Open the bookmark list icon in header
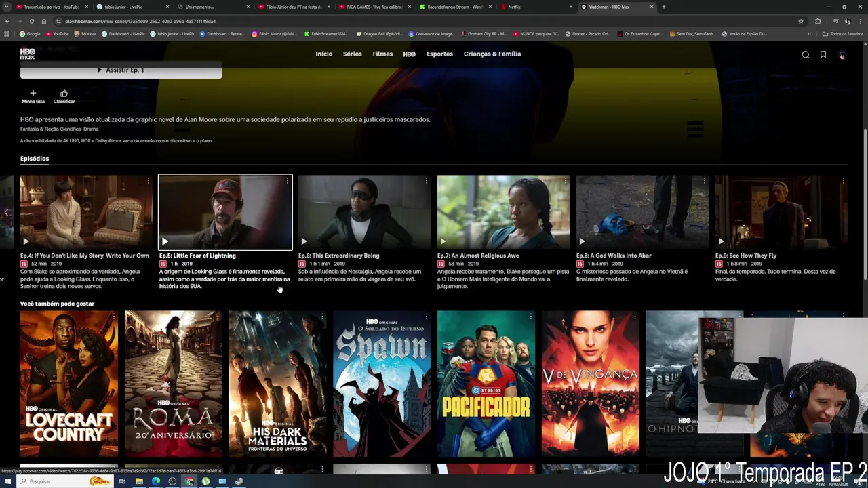Screen dimensions: 868x488 pyautogui.click(x=823, y=55)
